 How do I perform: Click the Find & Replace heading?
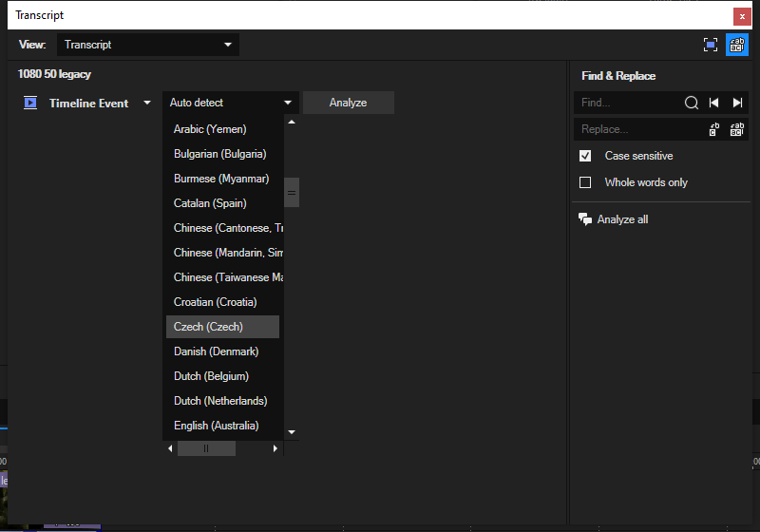coord(618,76)
